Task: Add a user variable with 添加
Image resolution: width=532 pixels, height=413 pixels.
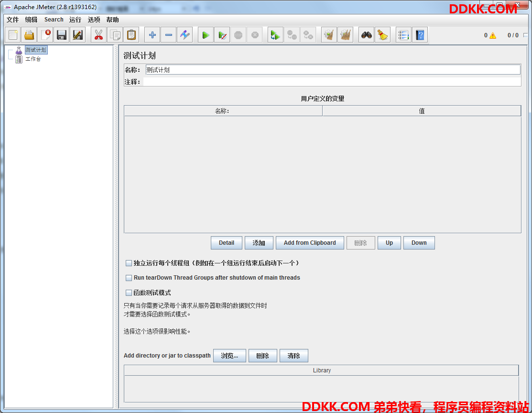Action: pos(259,243)
